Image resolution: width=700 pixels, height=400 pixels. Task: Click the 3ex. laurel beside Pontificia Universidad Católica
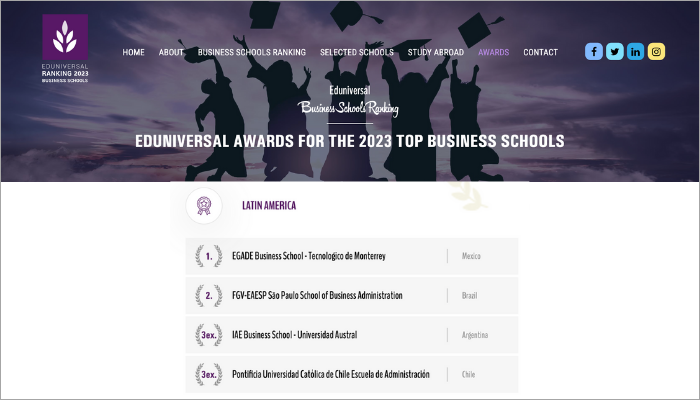click(x=208, y=374)
